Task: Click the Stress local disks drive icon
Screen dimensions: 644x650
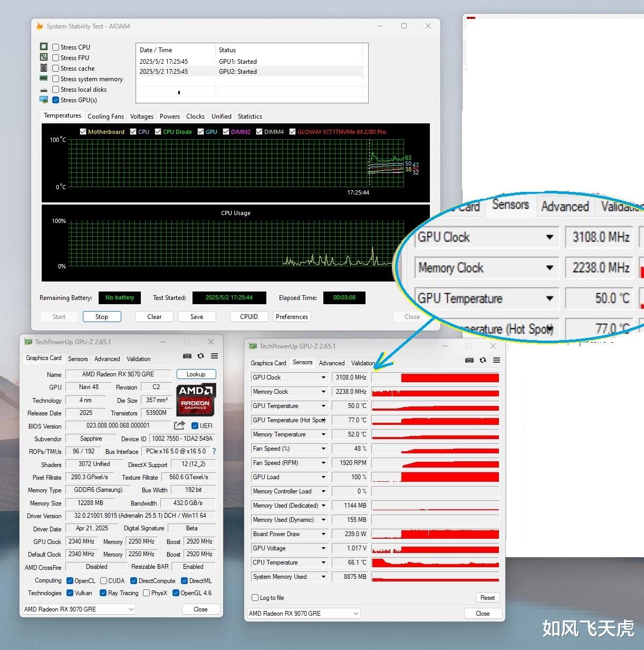Action: click(x=44, y=90)
